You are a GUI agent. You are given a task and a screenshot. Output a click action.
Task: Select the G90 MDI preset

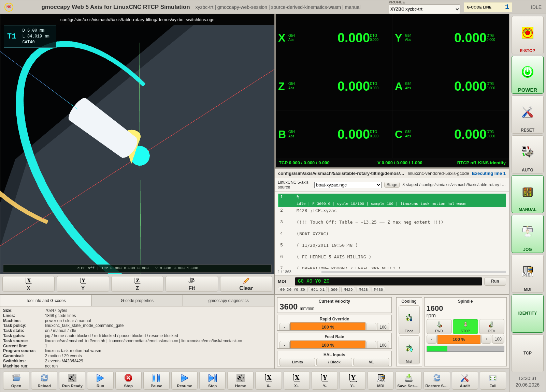tap(334, 290)
